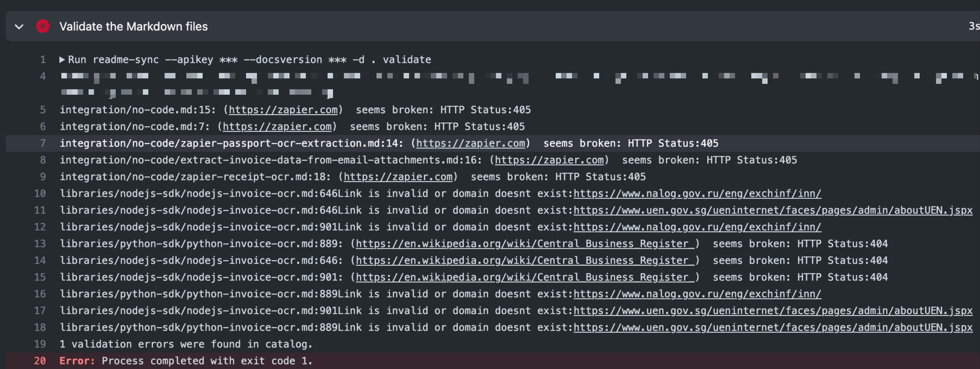
Task: Open the uen.gov.sg link on line 18
Action: pyautogui.click(x=776, y=327)
